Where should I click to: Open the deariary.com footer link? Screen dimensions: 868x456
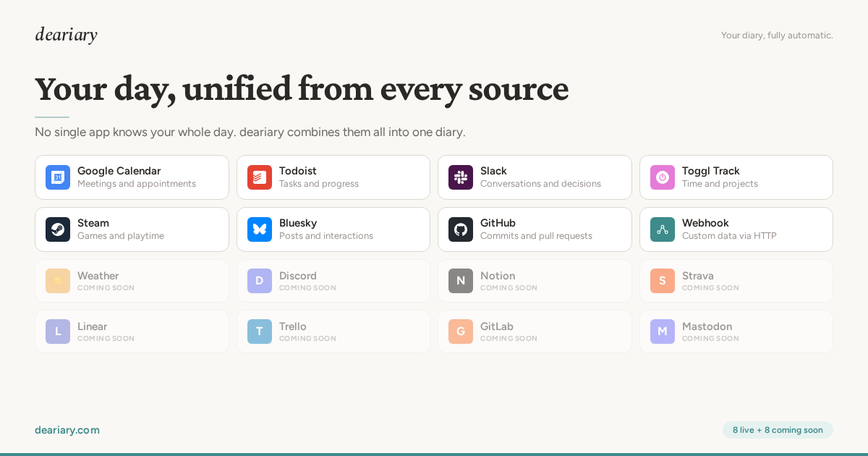click(x=67, y=430)
